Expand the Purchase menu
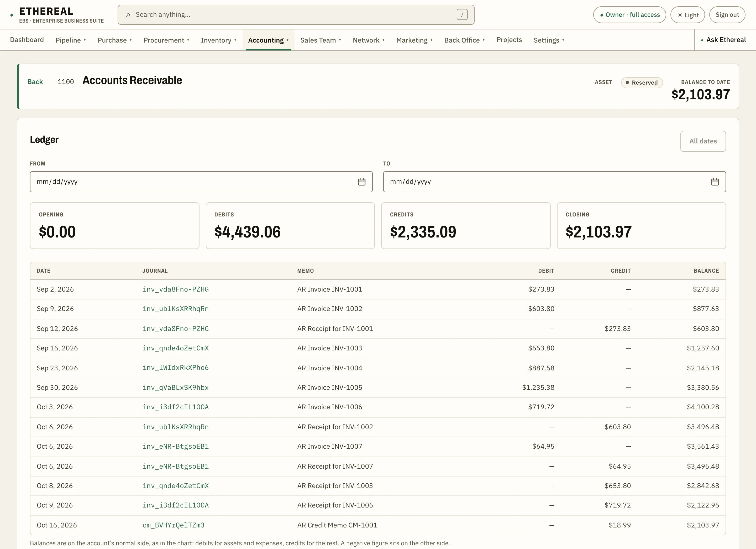Screen dimensions: 756x549 pyautogui.click(x=115, y=40)
